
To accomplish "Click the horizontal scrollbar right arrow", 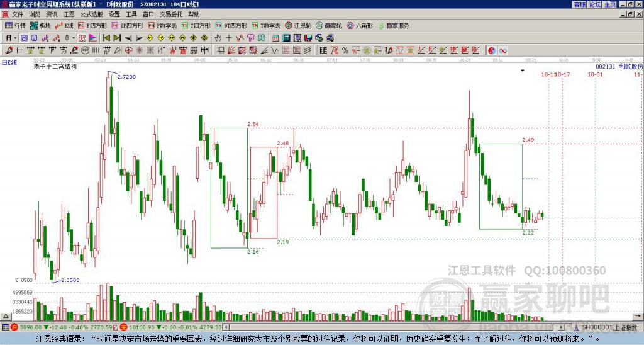I will point(562,327).
